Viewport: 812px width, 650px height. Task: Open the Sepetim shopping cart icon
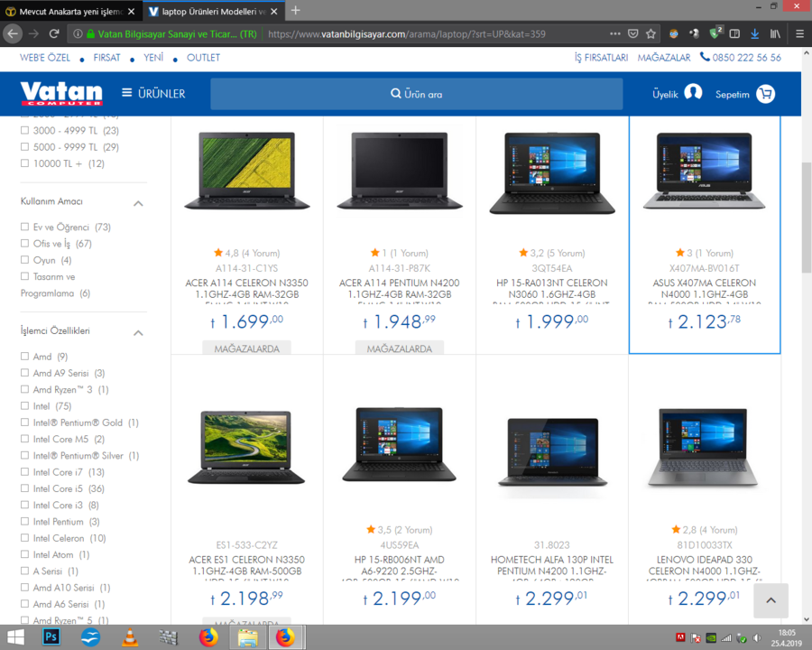coord(765,94)
